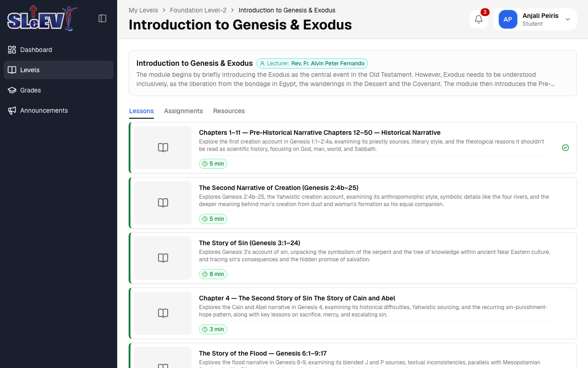This screenshot has height=368, width=588.
Task: Click 5 min badge on Second Narrative lesson
Action: pos(213,219)
